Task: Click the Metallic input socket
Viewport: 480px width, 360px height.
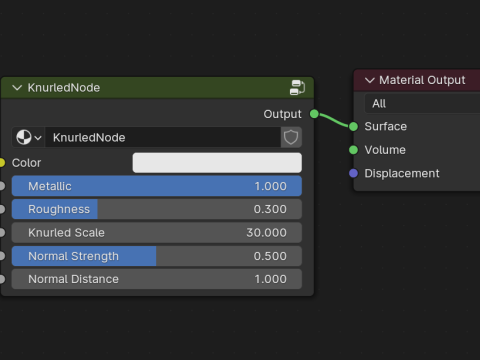Action: point(2,186)
